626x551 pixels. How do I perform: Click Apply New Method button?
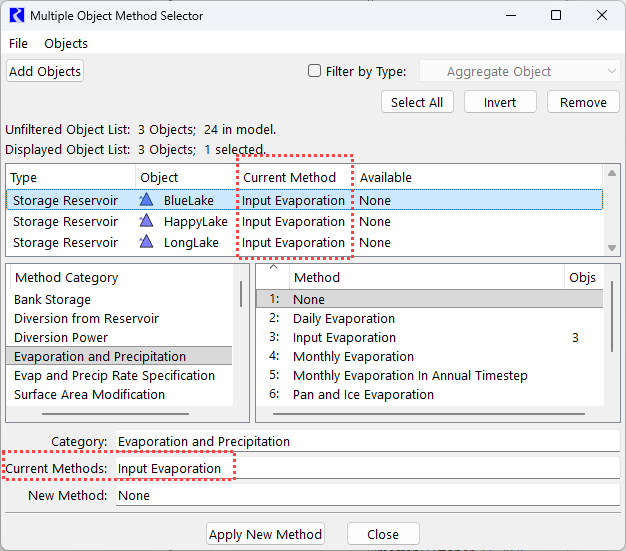click(265, 534)
